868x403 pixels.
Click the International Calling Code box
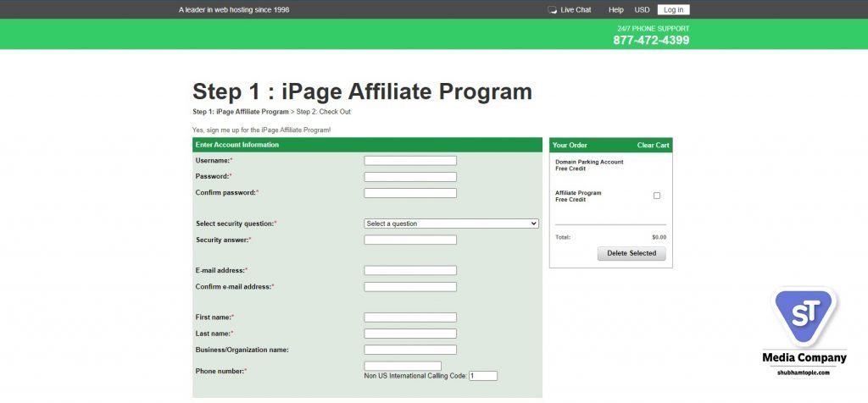[482, 376]
